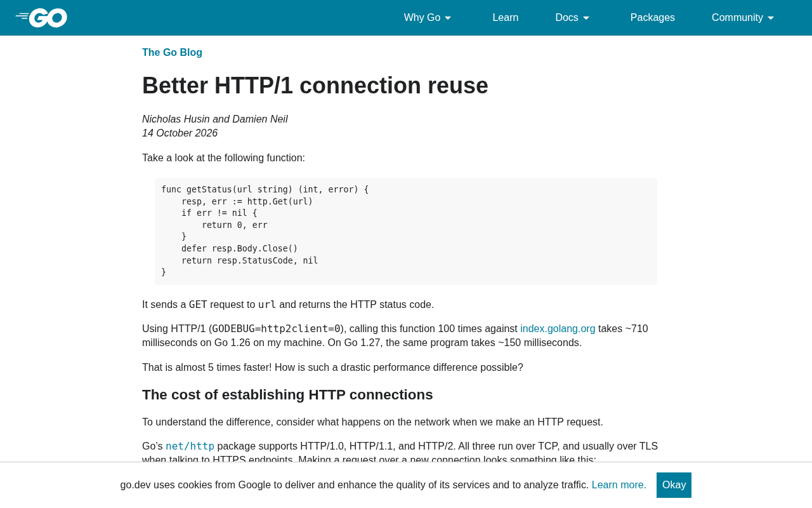Click the date '14 October 2026'

180,133
